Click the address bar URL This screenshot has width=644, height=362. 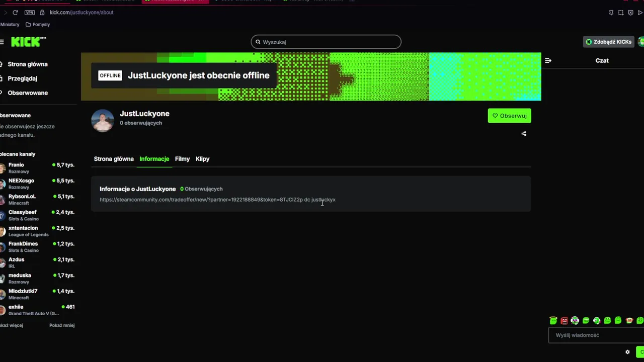pos(82,13)
